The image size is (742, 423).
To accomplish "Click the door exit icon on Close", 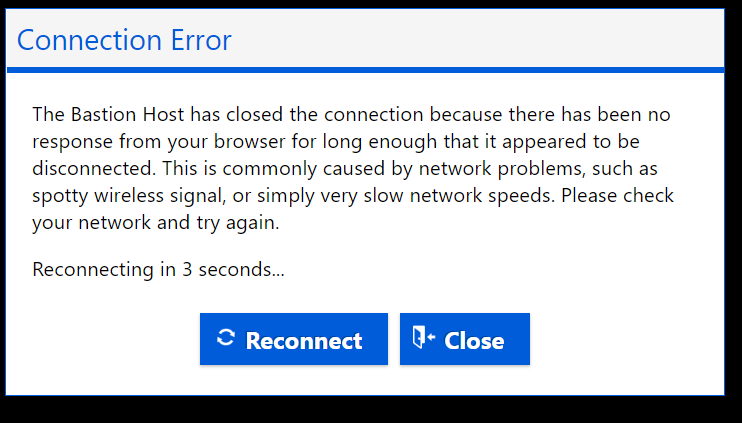I will pos(424,338).
